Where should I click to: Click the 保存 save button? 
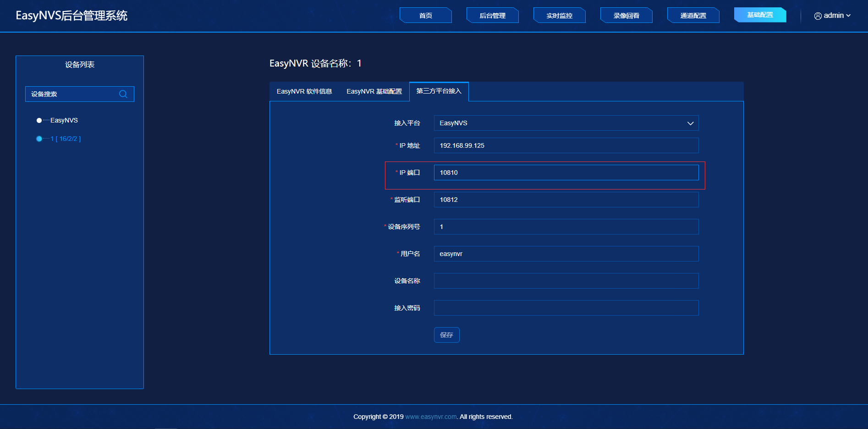click(447, 335)
